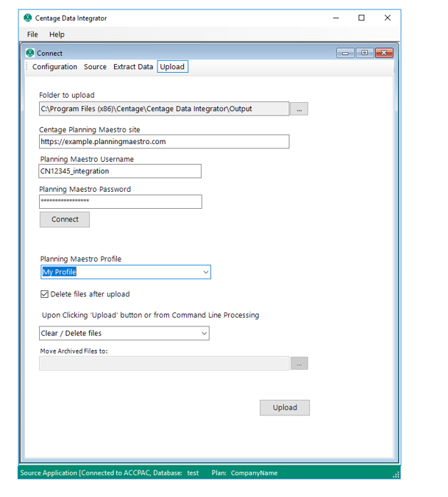This screenshot has height=497, width=448.
Task: Open the Help menu
Action: pos(57,35)
